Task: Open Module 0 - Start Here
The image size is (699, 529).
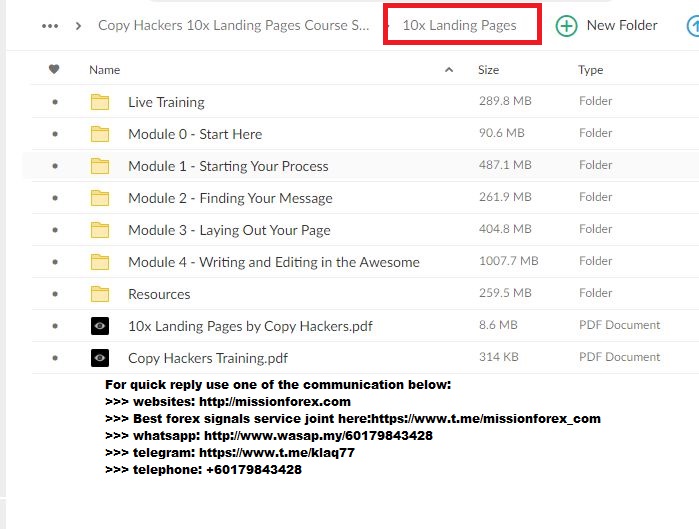Action: pyautogui.click(x=195, y=134)
